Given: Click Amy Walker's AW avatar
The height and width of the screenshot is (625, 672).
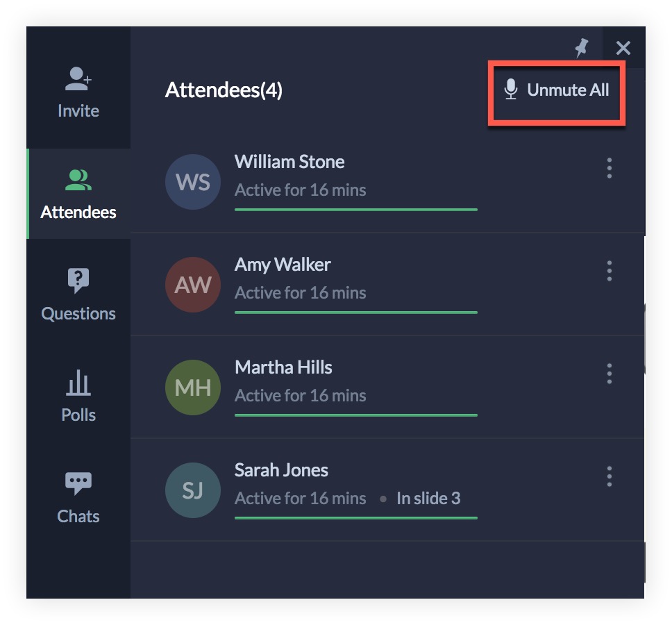Looking at the screenshot, I should [193, 285].
